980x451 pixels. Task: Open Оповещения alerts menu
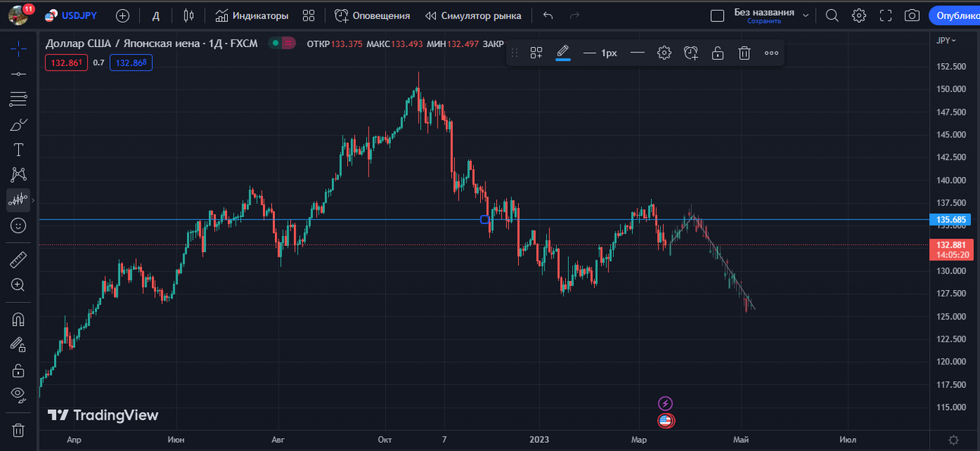pyautogui.click(x=372, y=15)
